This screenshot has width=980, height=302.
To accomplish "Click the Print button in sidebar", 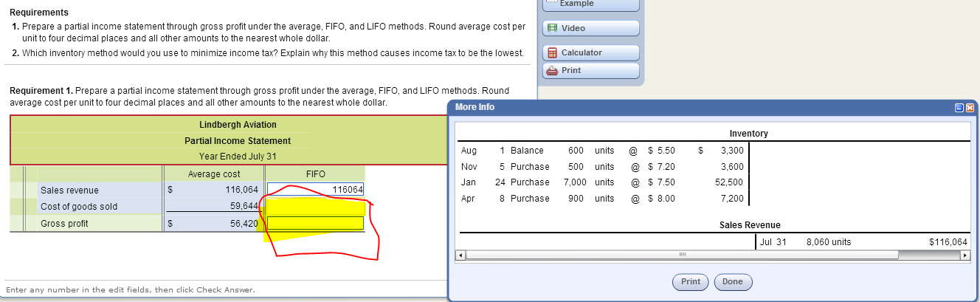I will 591,70.
